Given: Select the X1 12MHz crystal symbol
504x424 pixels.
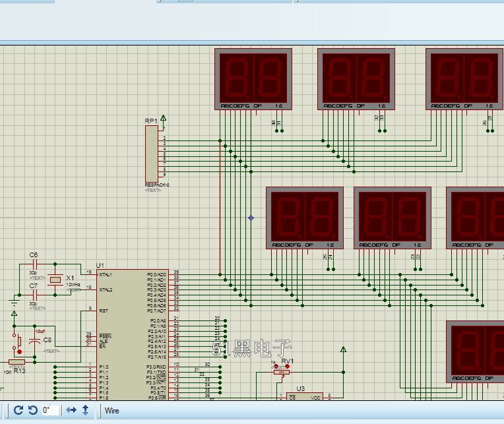Looking at the screenshot, I should click(x=55, y=280).
